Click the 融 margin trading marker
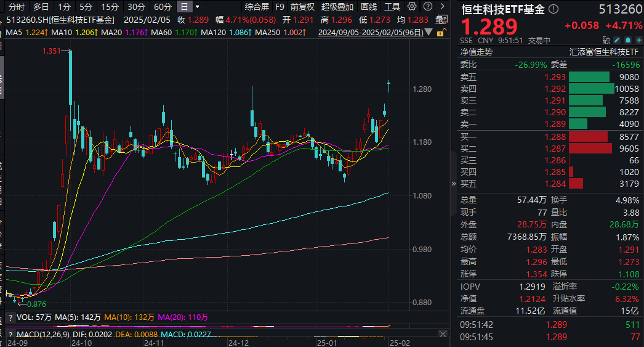Image resolution: width=644 pixels, height=347 pixels. point(606,40)
